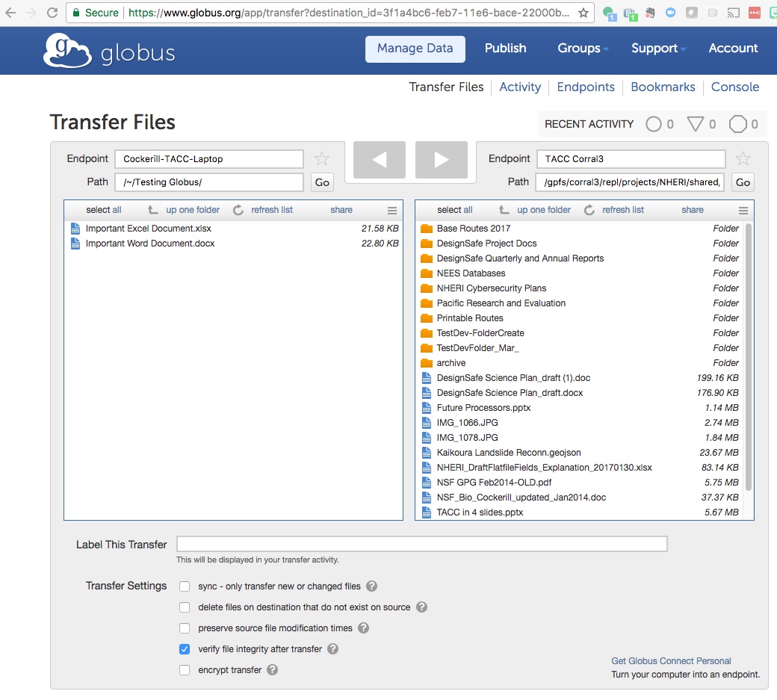Bookmark the TACC Corral3 endpoint with the star
This screenshot has height=700, width=777.
[x=743, y=158]
